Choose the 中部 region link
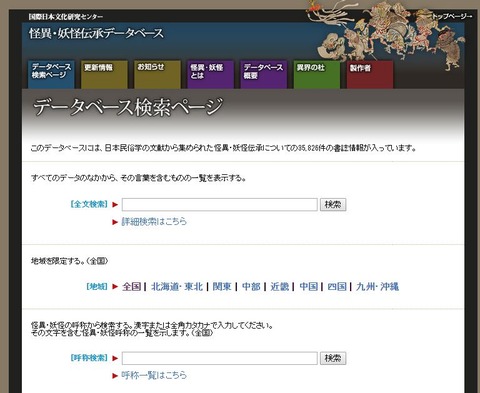This screenshot has height=393, width=480. pos(251,286)
